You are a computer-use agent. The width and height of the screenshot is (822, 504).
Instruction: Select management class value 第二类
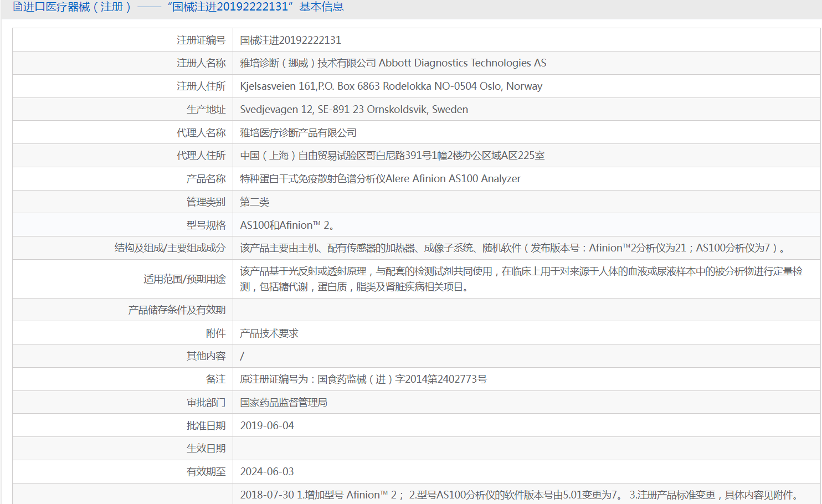click(x=254, y=202)
